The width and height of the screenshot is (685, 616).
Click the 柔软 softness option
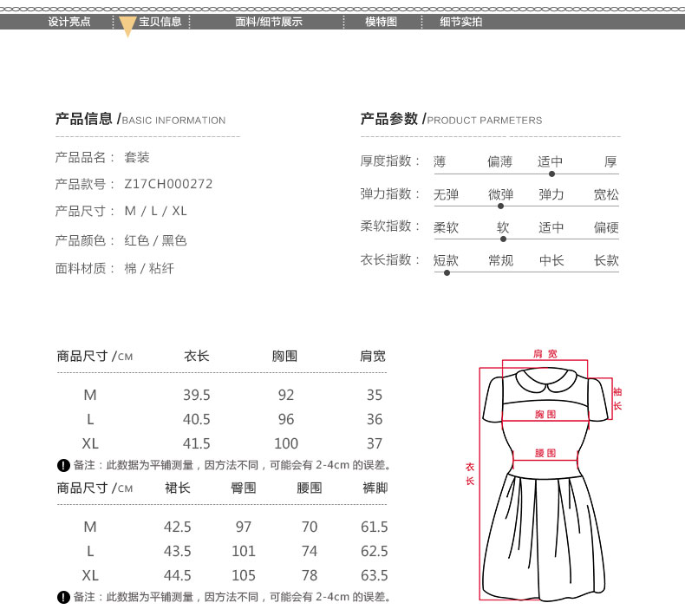(x=446, y=227)
